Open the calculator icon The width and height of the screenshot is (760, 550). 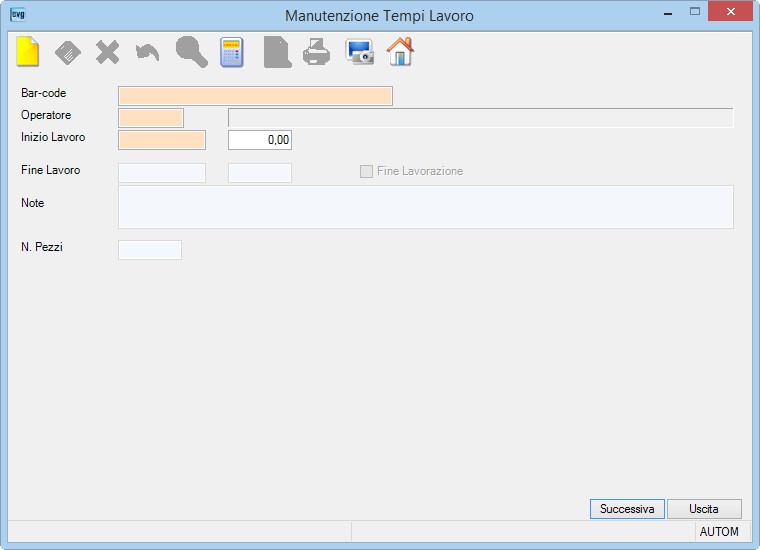[232, 52]
